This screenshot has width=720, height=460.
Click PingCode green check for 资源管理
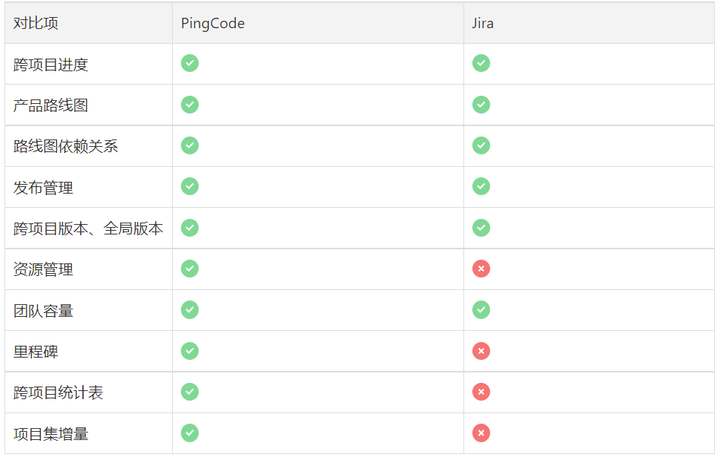coord(190,269)
